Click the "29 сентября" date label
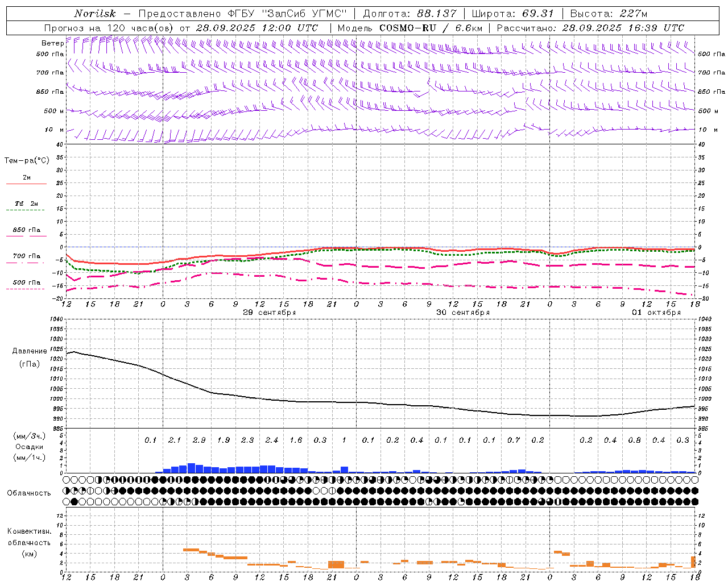 (x=270, y=313)
